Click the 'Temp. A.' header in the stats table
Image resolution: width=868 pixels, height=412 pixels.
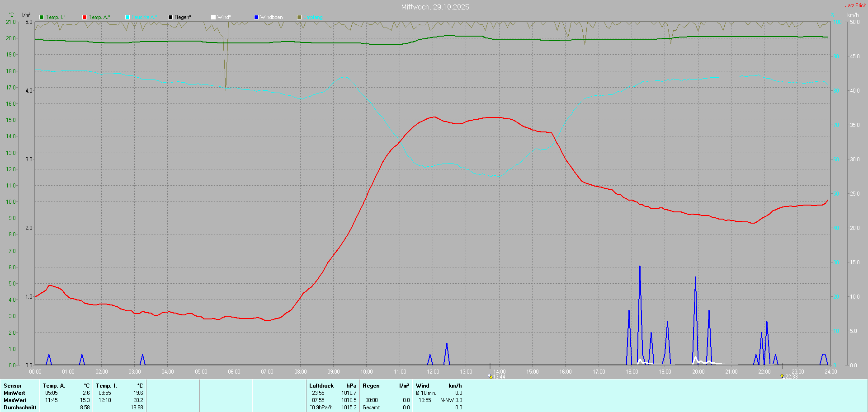[x=54, y=386]
